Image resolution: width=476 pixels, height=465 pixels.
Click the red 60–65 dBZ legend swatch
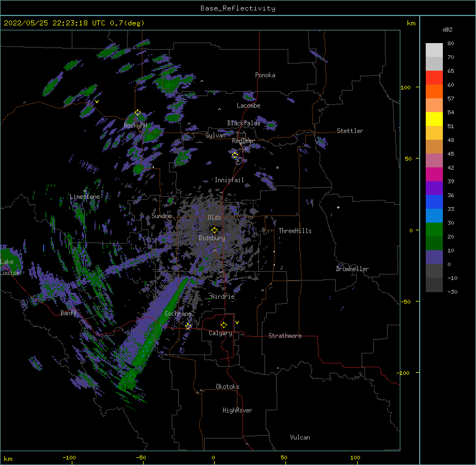pos(434,77)
